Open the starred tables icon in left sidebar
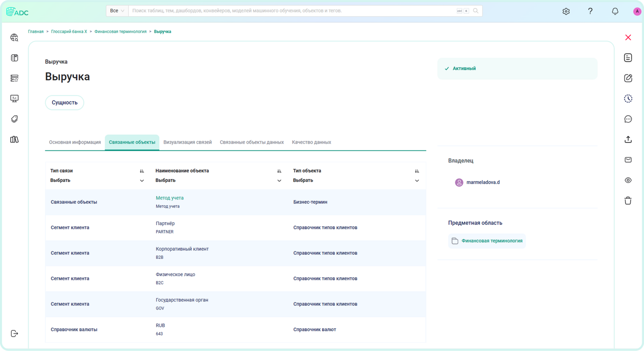Viewport: 644px width, 351px height. [x=14, y=78]
